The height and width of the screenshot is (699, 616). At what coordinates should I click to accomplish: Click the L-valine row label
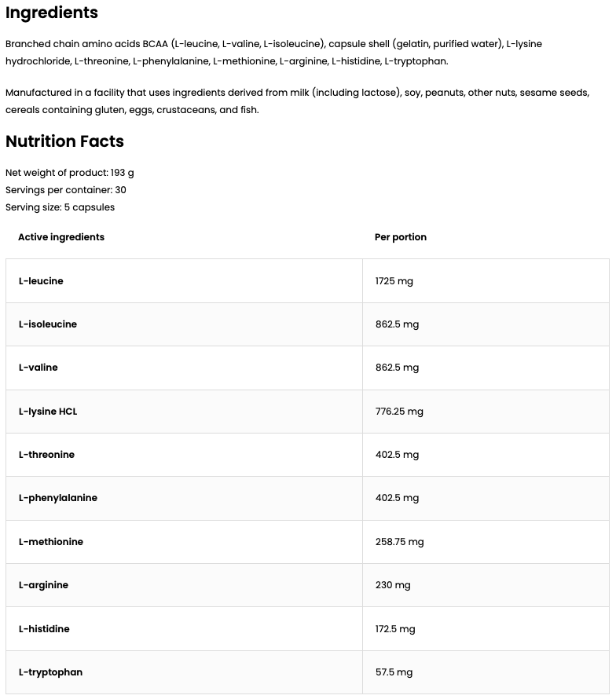[38, 368]
